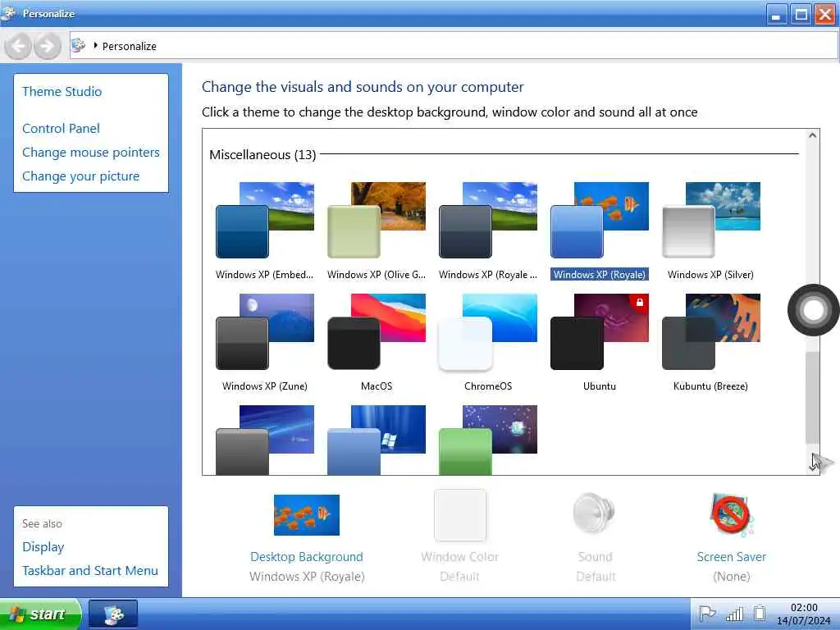The height and width of the screenshot is (630, 840).
Task: Open the network signal tray icon
Action: (734, 614)
